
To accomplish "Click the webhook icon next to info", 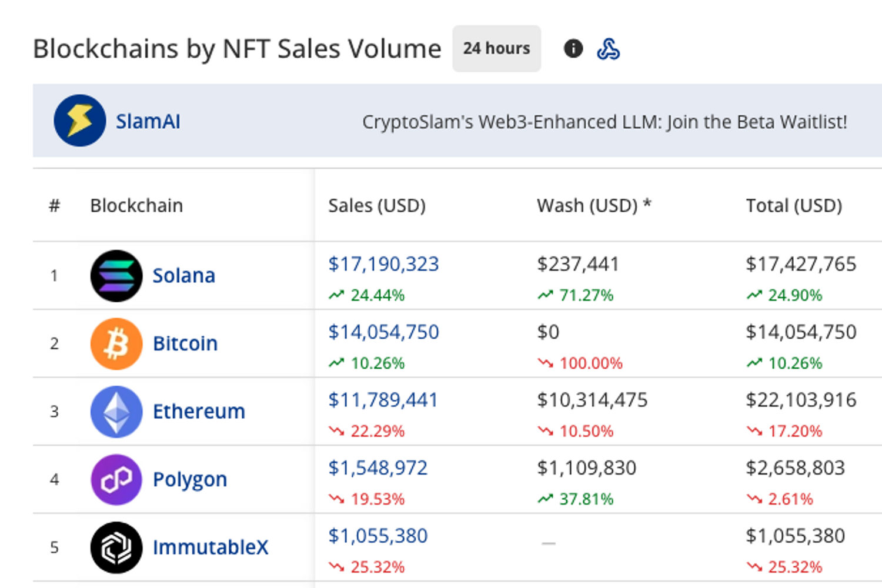I will (x=608, y=49).
